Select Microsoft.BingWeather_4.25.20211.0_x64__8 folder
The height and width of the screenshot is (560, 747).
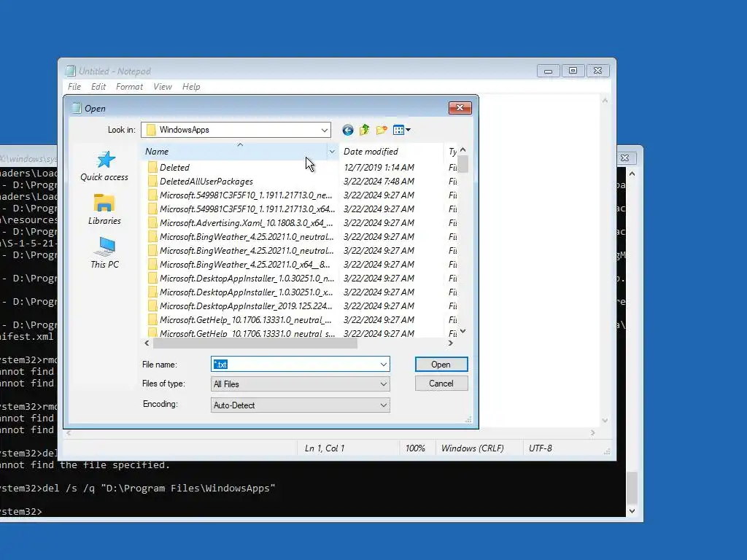pyautogui.click(x=245, y=264)
